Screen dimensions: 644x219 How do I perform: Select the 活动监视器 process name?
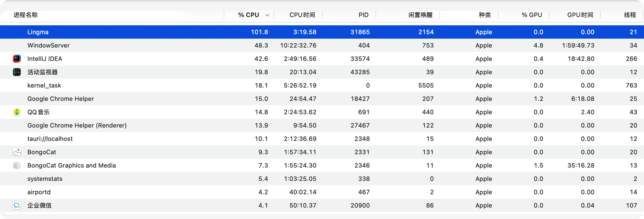[42, 72]
